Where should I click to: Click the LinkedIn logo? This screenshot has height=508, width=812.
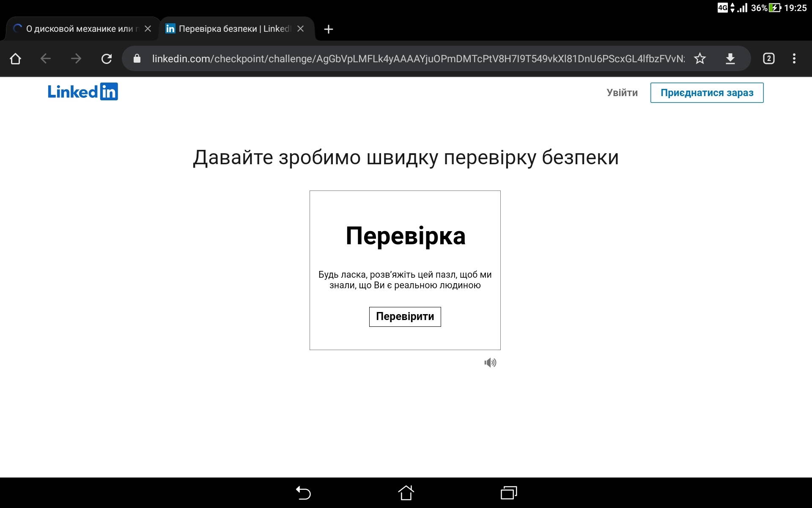point(83,92)
